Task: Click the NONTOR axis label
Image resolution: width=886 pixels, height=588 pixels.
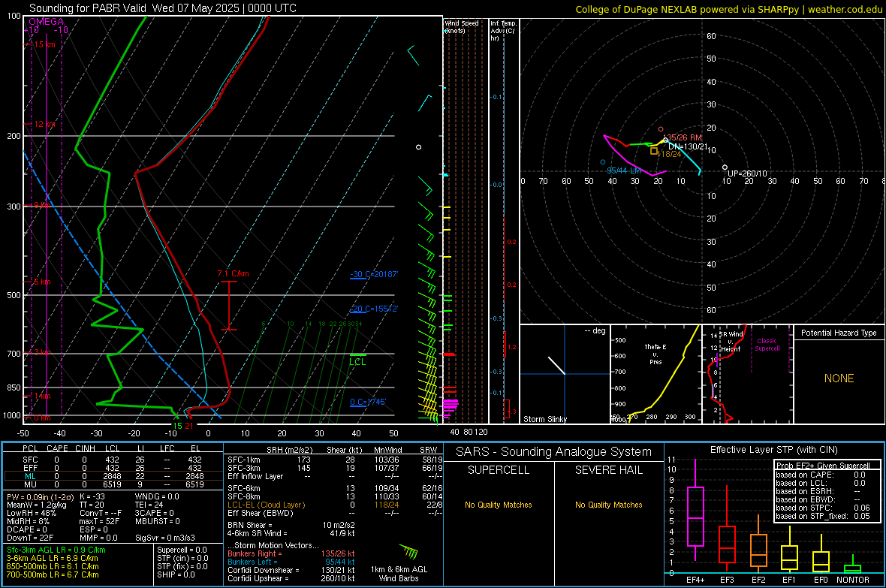Action: pyautogui.click(x=853, y=580)
